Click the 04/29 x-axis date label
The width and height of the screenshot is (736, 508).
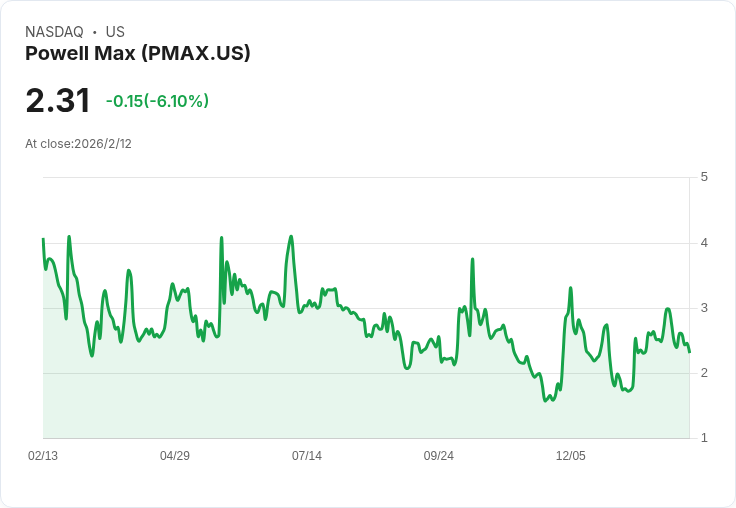[x=175, y=456]
